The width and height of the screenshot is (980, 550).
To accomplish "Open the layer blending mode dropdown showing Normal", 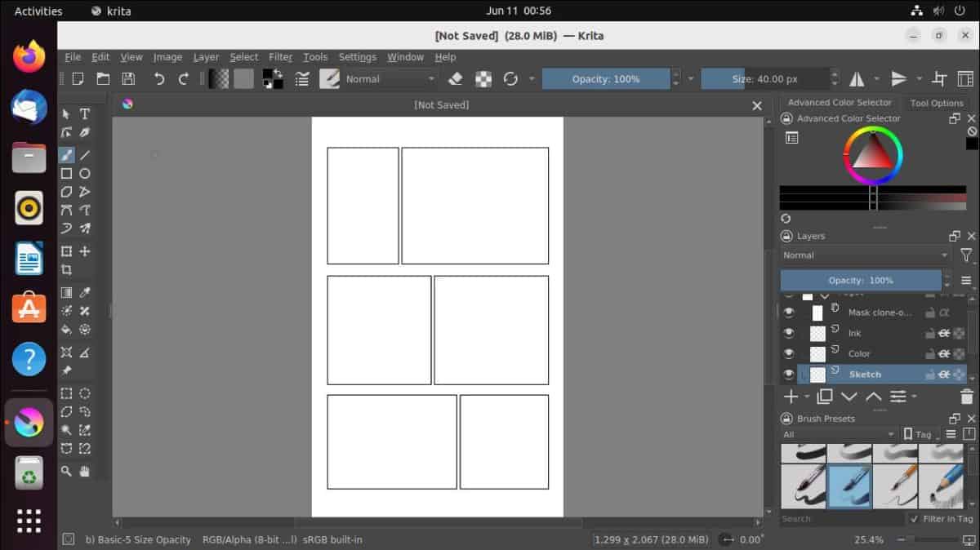I will pyautogui.click(x=862, y=255).
